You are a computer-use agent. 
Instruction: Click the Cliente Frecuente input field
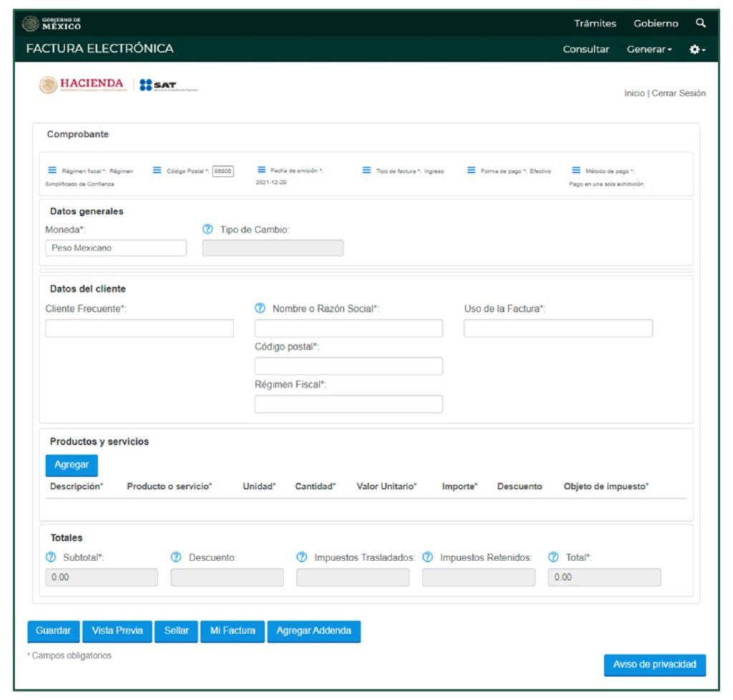point(140,329)
